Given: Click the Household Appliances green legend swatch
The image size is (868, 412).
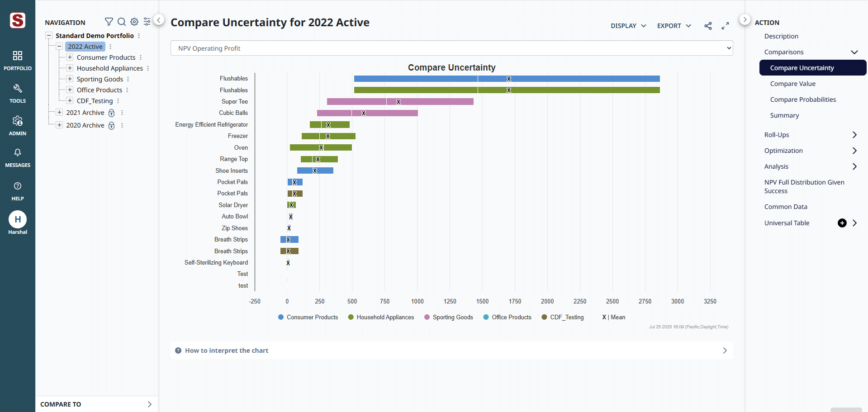Looking at the screenshot, I should (351, 317).
